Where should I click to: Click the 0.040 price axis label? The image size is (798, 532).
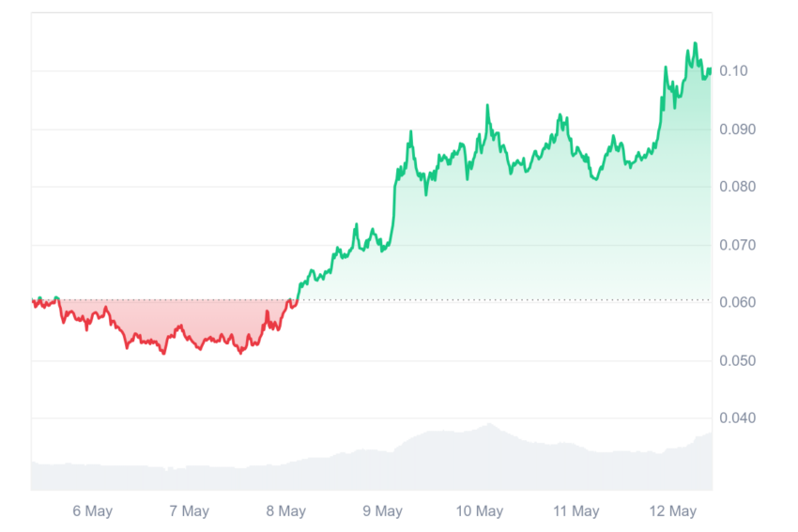click(x=737, y=418)
